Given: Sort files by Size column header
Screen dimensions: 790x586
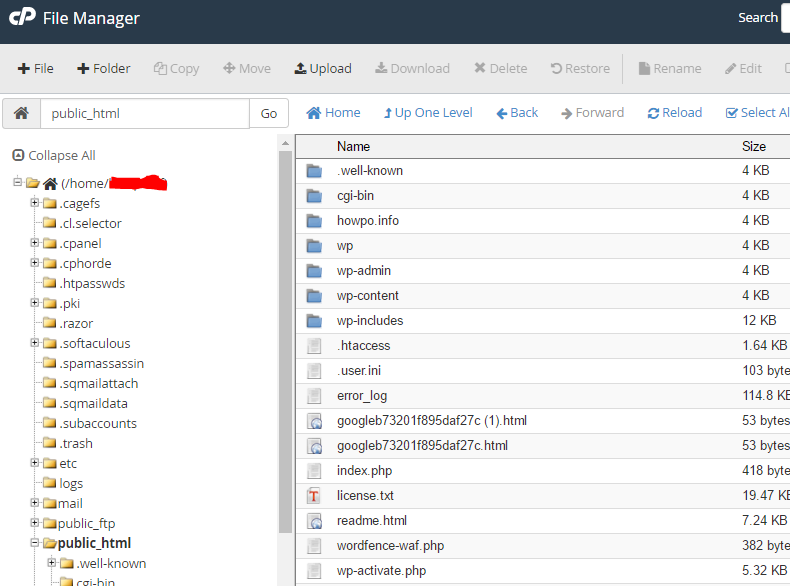Looking at the screenshot, I should tap(754, 146).
